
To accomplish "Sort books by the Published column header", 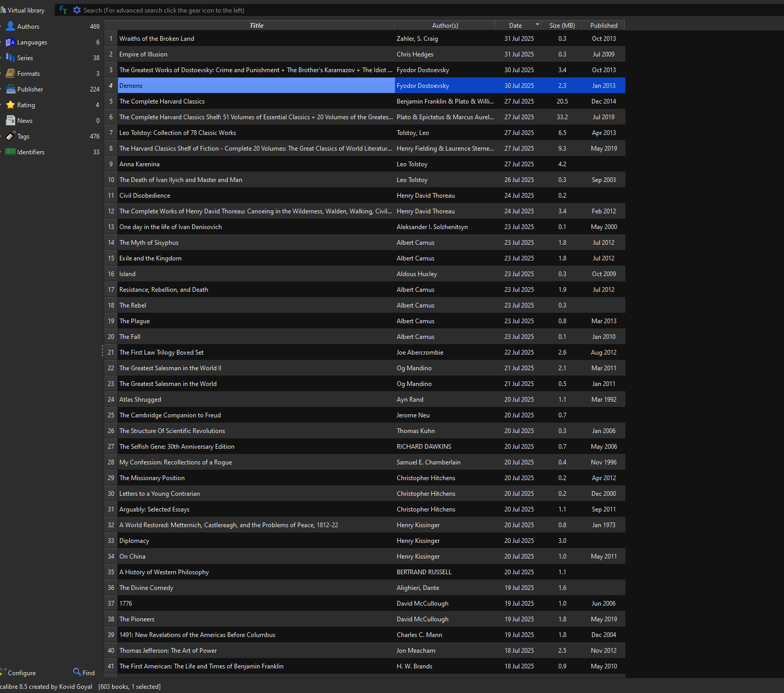I will coord(603,25).
